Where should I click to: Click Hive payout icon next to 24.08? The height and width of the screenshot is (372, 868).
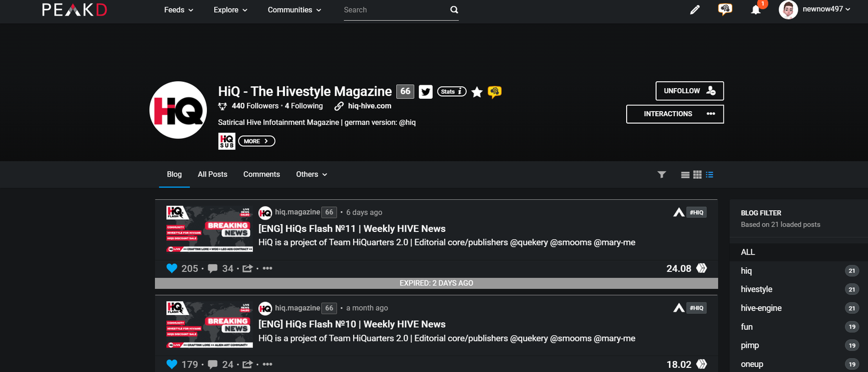(x=701, y=268)
